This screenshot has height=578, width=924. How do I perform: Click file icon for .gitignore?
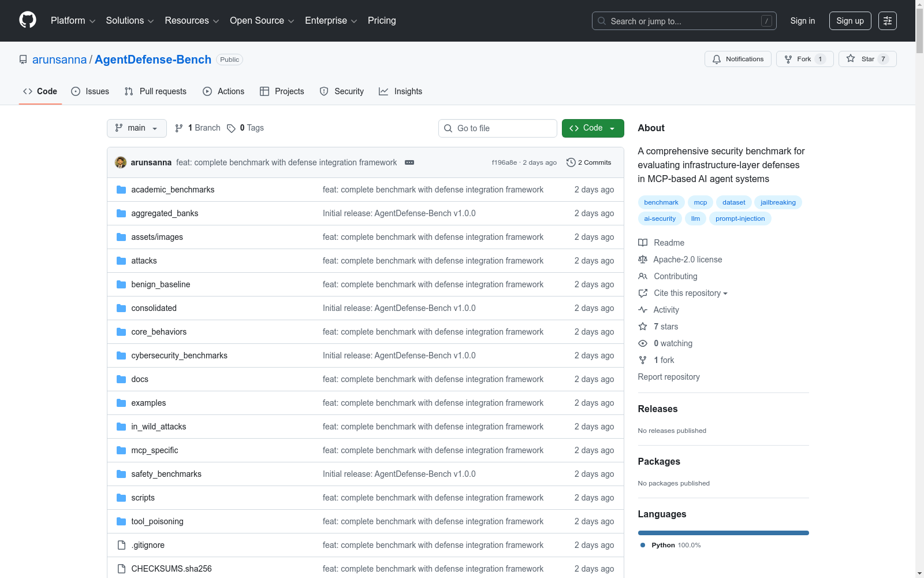pyautogui.click(x=121, y=545)
